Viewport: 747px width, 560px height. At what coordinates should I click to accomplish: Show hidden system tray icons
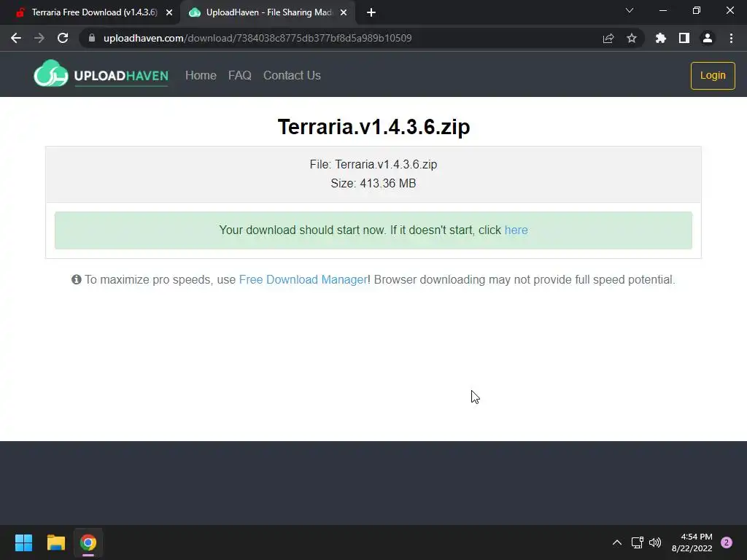(x=617, y=542)
